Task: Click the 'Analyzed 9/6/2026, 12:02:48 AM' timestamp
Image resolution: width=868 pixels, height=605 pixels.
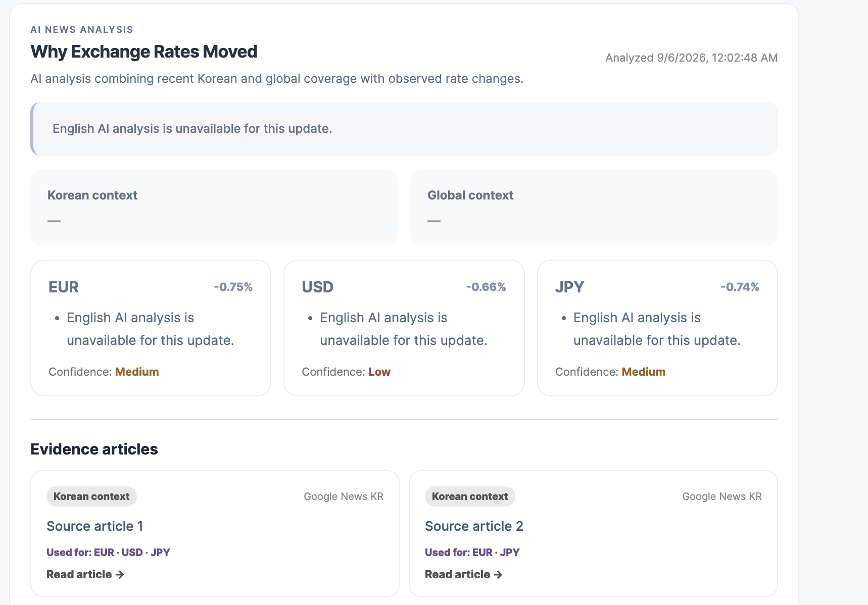Action: [x=692, y=58]
